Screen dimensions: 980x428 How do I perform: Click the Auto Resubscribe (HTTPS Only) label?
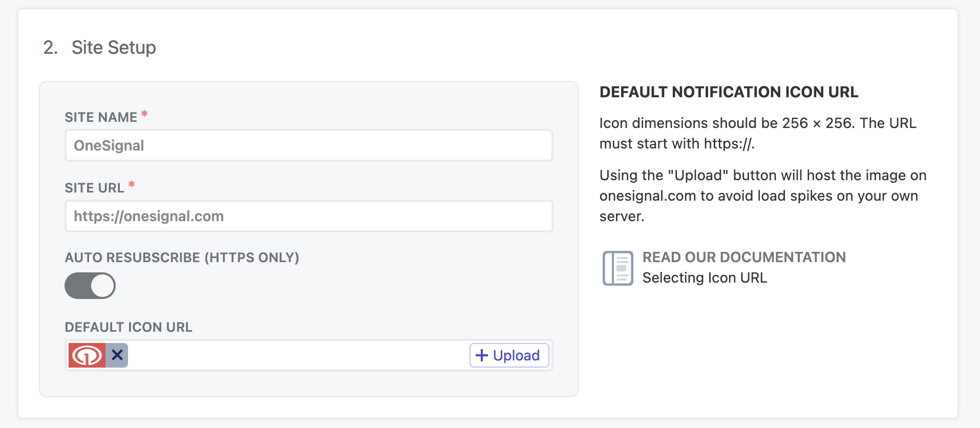tap(182, 258)
